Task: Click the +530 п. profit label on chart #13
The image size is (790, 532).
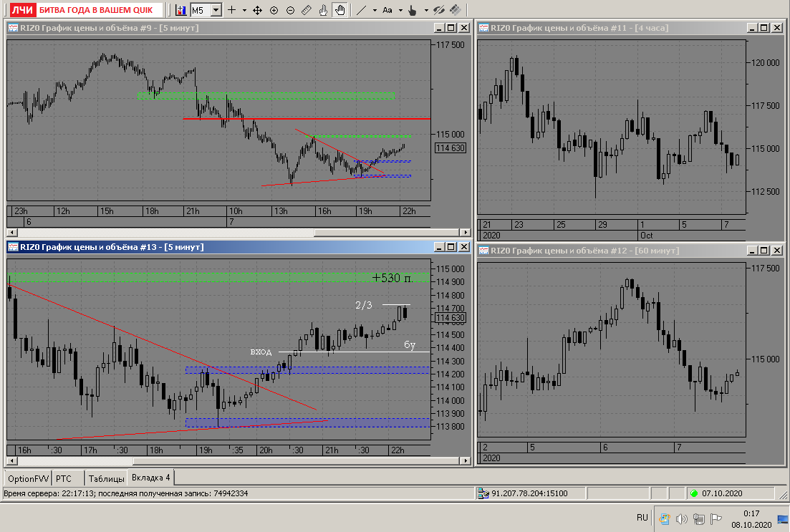Action: (x=392, y=278)
